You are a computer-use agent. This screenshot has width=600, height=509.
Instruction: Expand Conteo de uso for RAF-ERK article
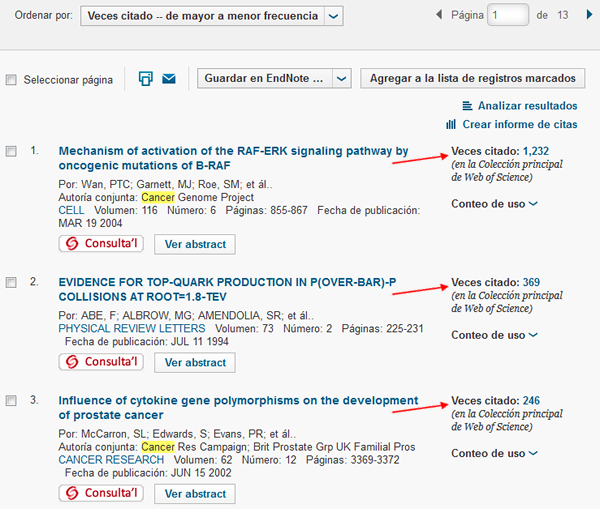coord(494,204)
